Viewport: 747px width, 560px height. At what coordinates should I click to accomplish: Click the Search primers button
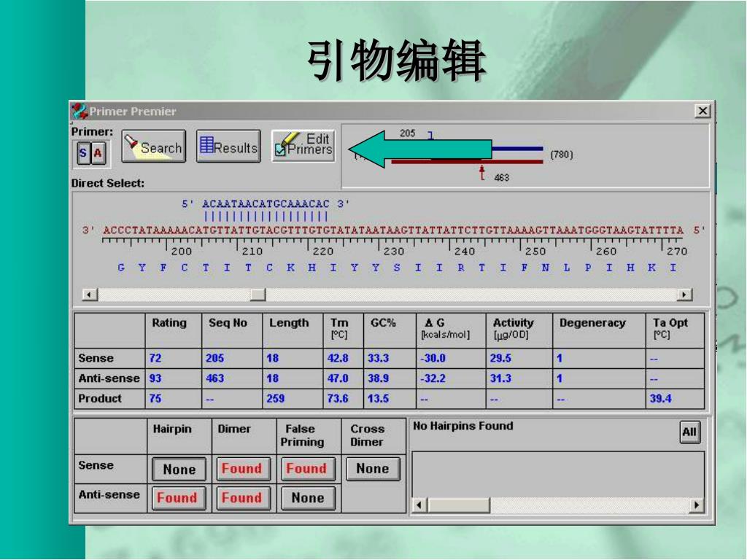click(153, 146)
